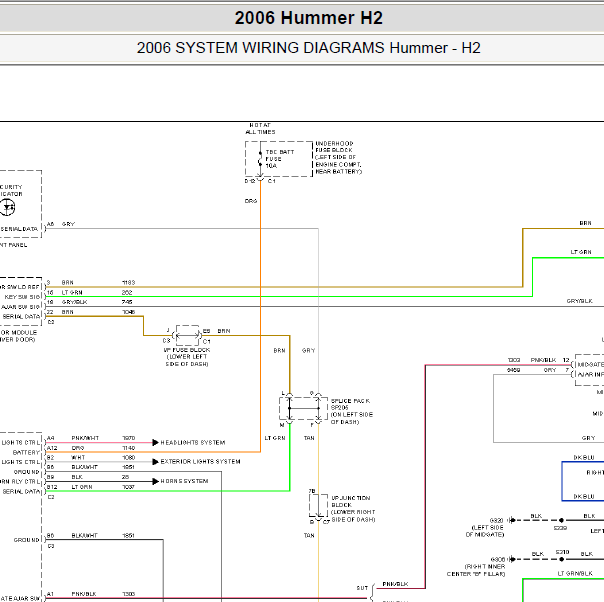The height and width of the screenshot is (602, 604).
Task: Click the "WHT" wire color label
Action: (78, 458)
